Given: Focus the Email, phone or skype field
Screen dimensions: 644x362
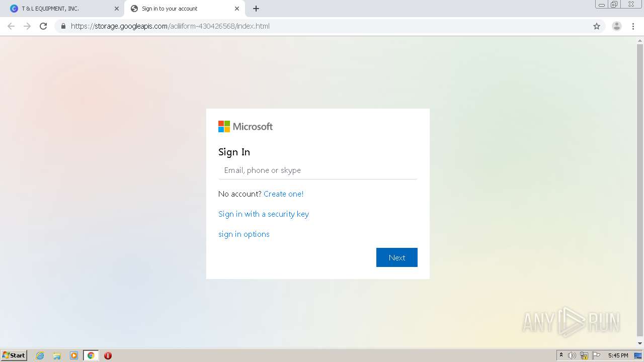Looking at the screenshot, I should [x=317, y=170].
